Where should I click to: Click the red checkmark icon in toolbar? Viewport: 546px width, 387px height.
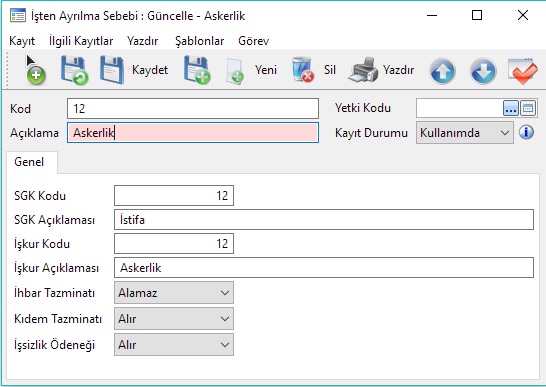522,71
